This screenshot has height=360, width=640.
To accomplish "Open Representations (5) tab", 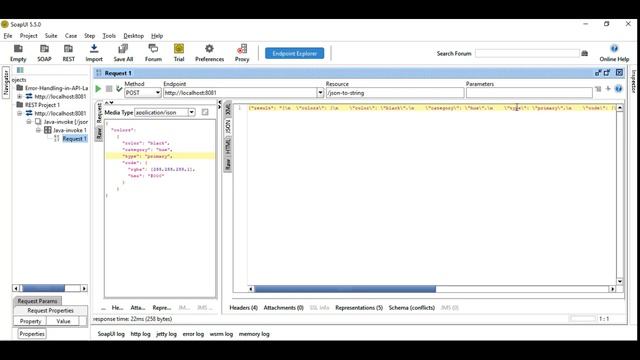I will 359,308.
